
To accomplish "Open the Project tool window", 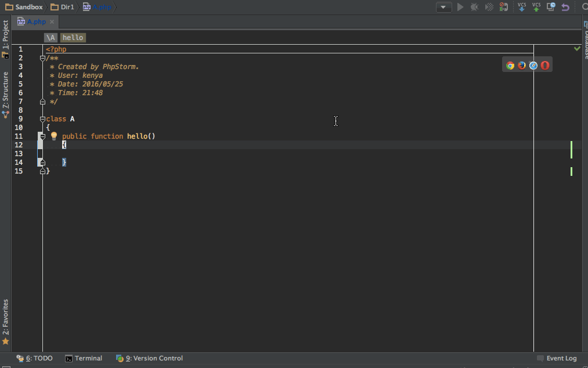I will tap(5, 39).
